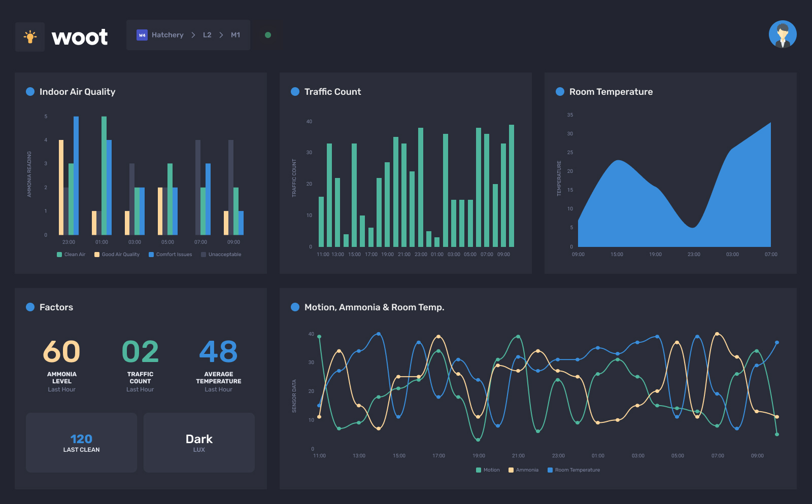The width and height of the screenshot is (812, 504).
Task: Expand the chevron after Hatchery
Action: click(193, 35)
